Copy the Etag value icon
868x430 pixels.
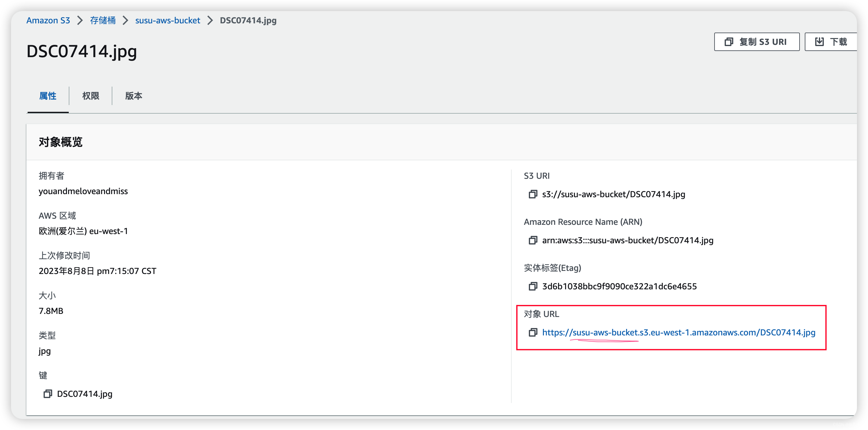pos(533,286)
